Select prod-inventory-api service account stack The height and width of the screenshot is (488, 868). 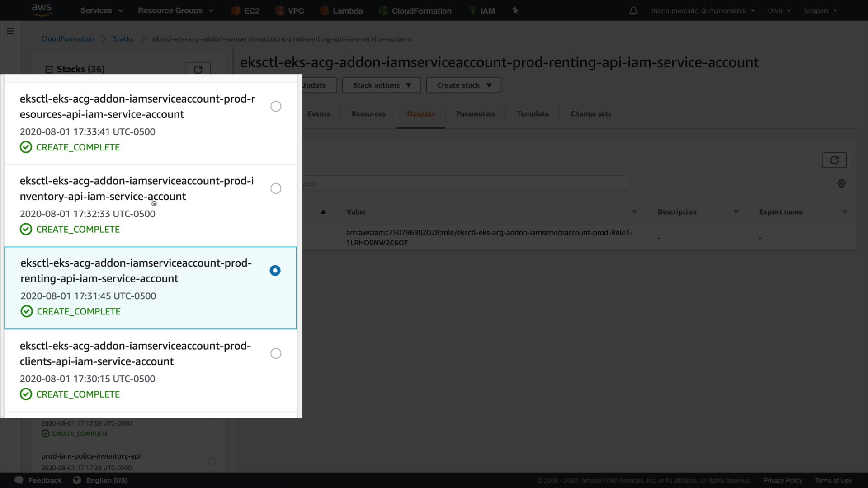click(x=276, y=188)
